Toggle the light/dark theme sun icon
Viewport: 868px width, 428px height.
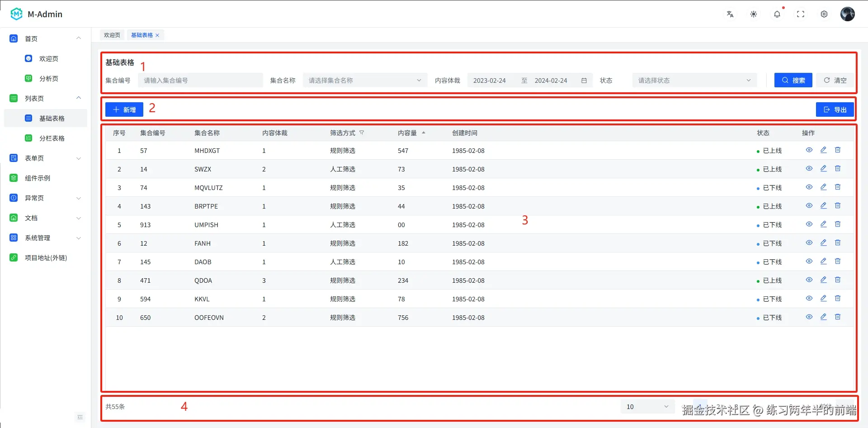[754, 14]
